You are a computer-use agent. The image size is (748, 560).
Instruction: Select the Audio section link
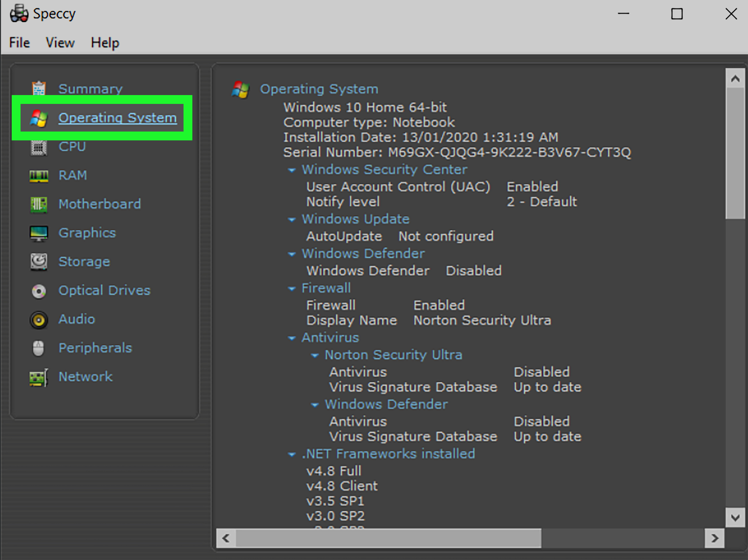(77, 319)
